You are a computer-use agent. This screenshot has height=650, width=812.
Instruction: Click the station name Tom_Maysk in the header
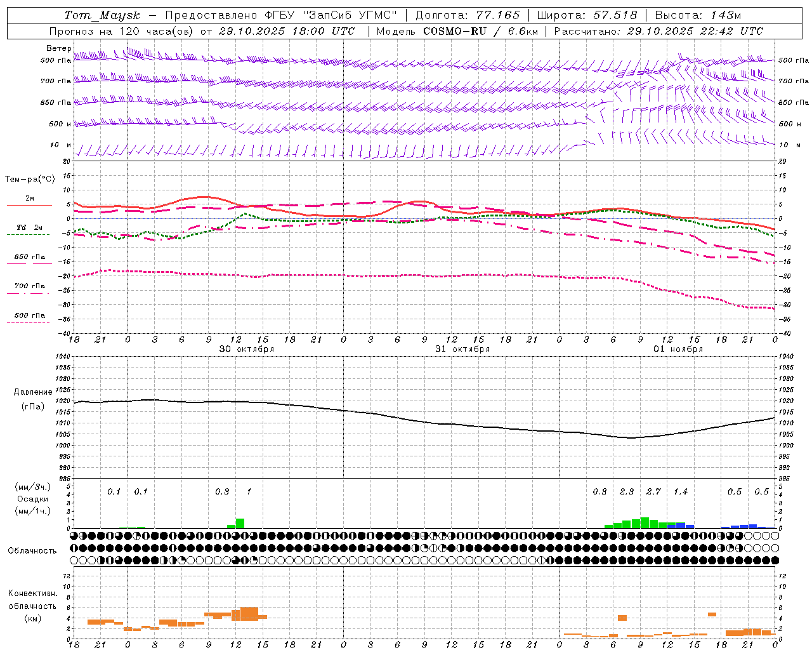(x=102, y=15)
